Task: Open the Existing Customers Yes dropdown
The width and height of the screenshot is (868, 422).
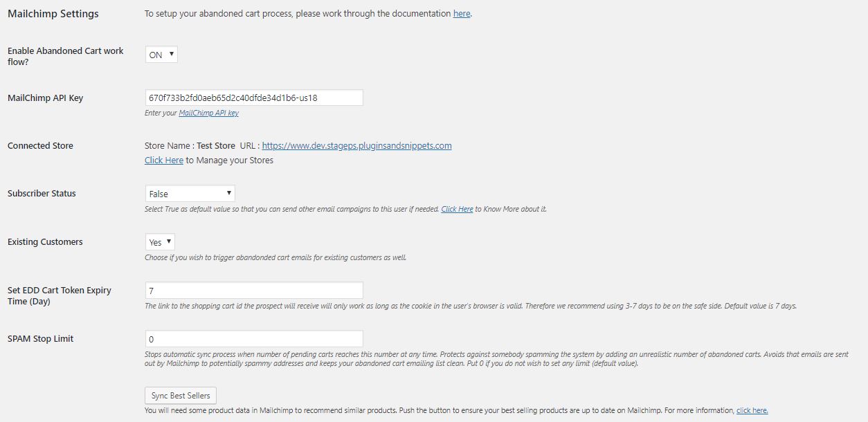Action: point(160,242)
